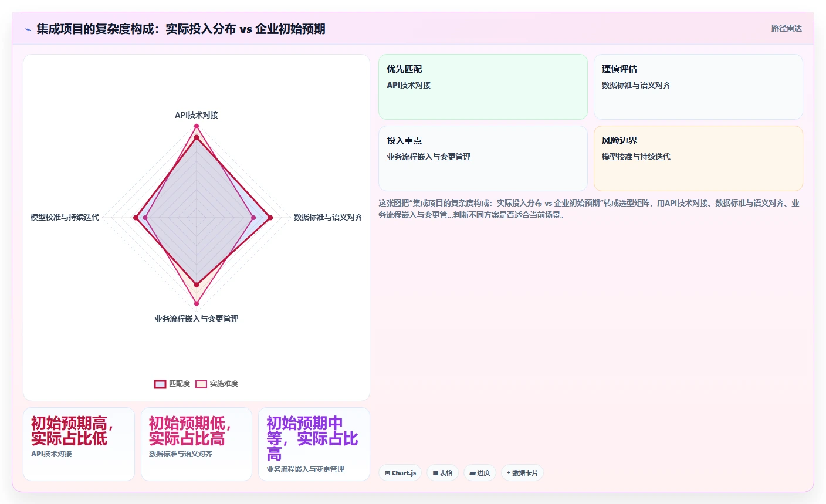Click the 数据标准与语义对齐 radar axis label
Screen dimensions: 826x504
tap(328, 217)
